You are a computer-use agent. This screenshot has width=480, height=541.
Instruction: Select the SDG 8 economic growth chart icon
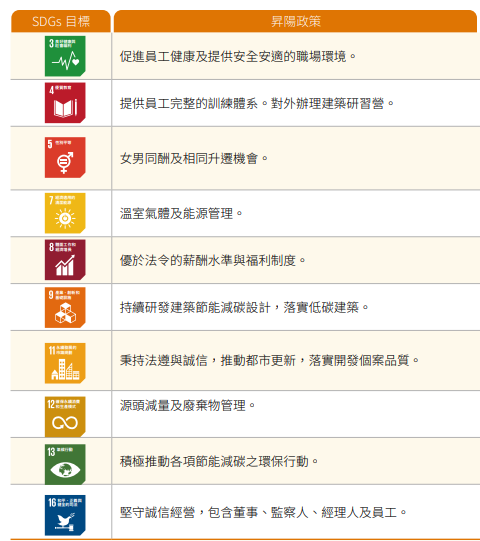65,259
